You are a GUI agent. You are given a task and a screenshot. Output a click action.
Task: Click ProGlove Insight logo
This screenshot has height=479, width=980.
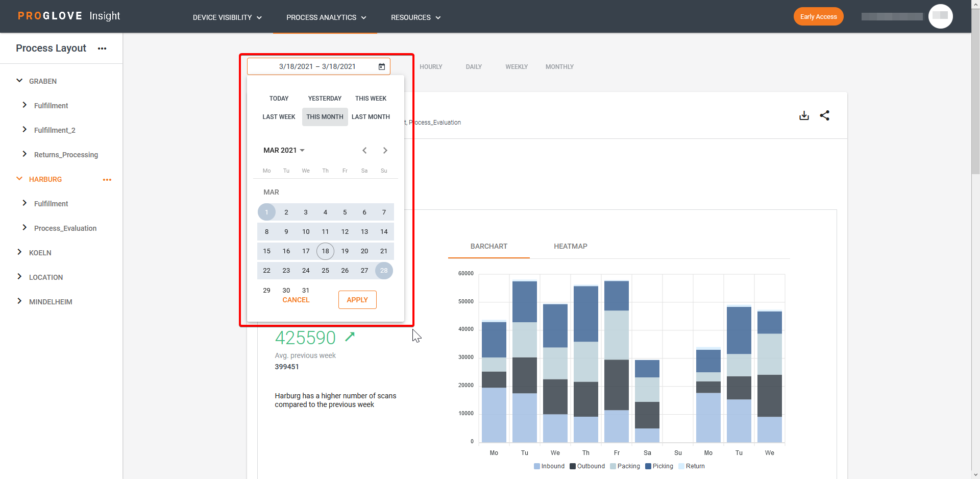click(69, 16)
